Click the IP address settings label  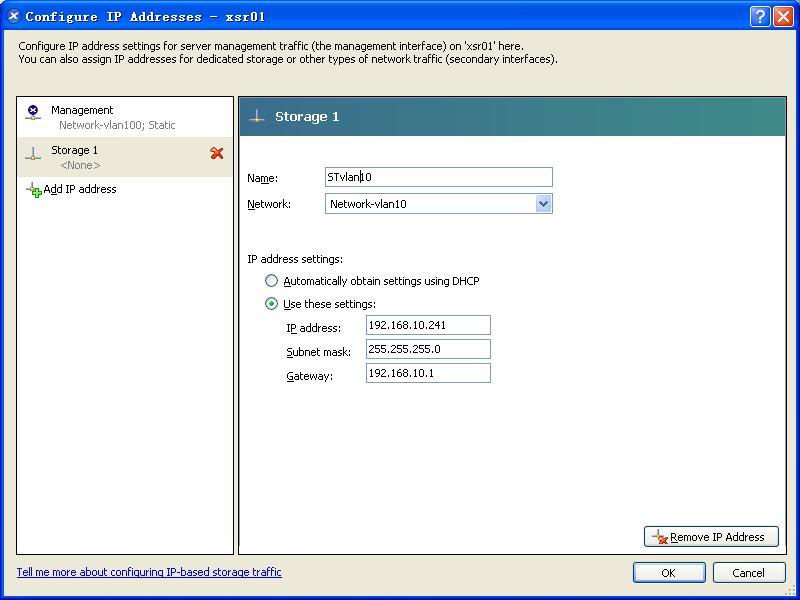[295, 259]
